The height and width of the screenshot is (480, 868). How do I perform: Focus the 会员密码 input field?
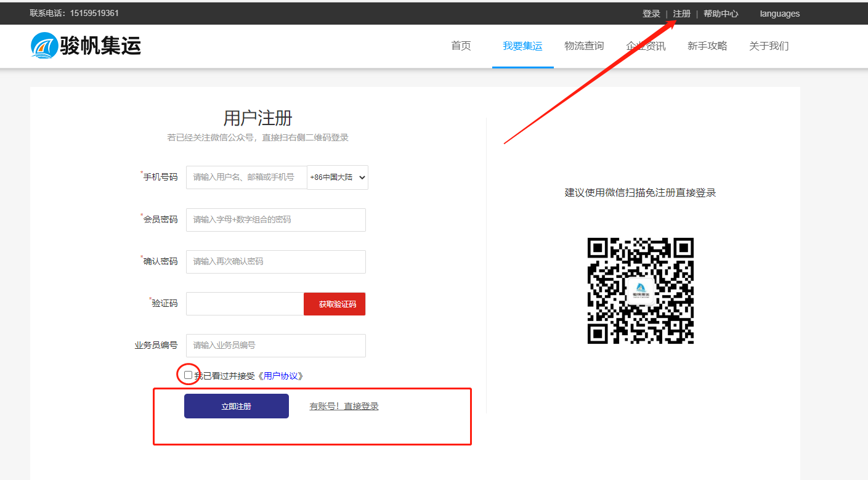[x=275, y=220]
